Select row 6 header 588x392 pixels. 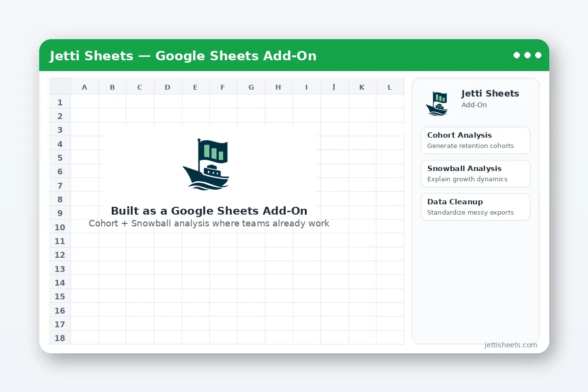click(60, 171)
